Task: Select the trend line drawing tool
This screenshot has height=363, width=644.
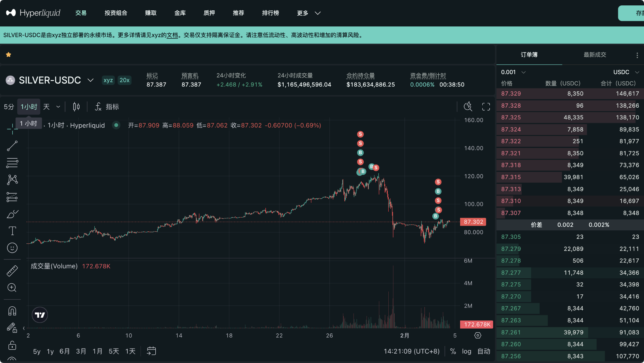Action: [x=12, y=146]
